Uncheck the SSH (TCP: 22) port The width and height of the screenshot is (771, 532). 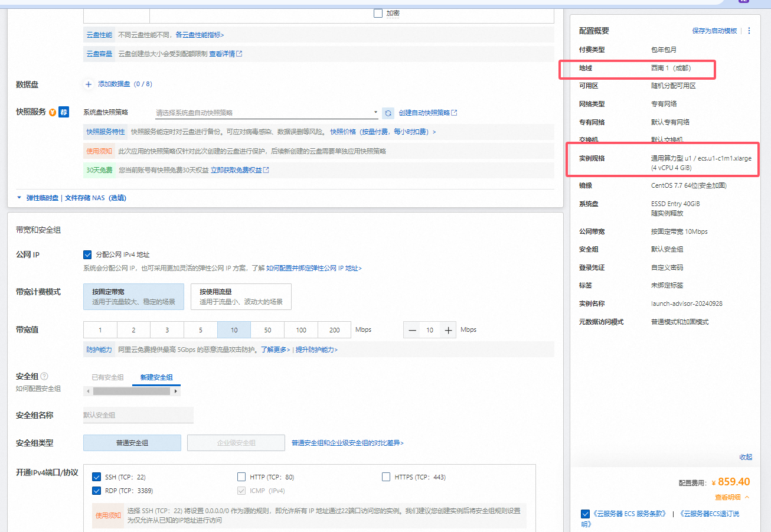(x=97, y=477)
